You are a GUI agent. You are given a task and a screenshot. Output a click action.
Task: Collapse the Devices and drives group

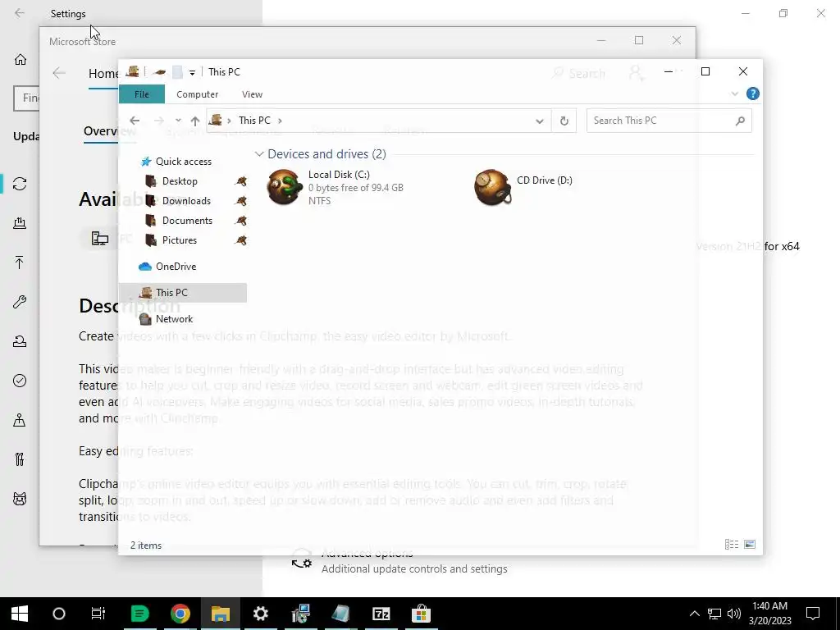tap(259, 154)
